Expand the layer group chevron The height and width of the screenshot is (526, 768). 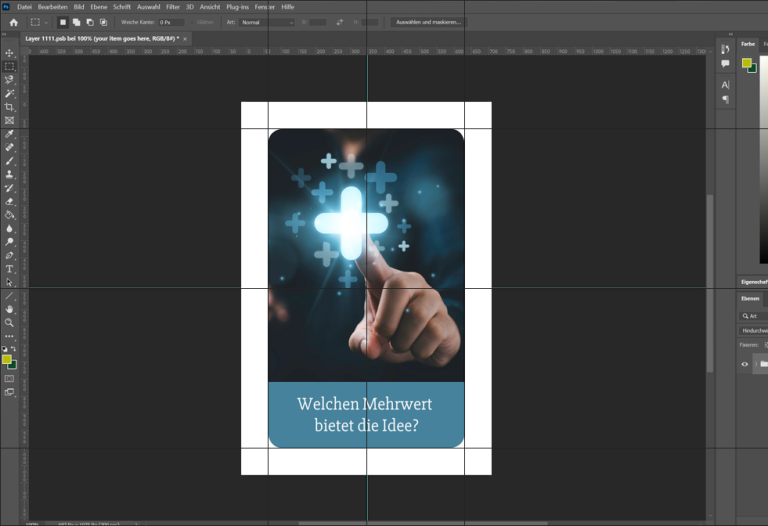pyautogui.click(x=756, y=364)
